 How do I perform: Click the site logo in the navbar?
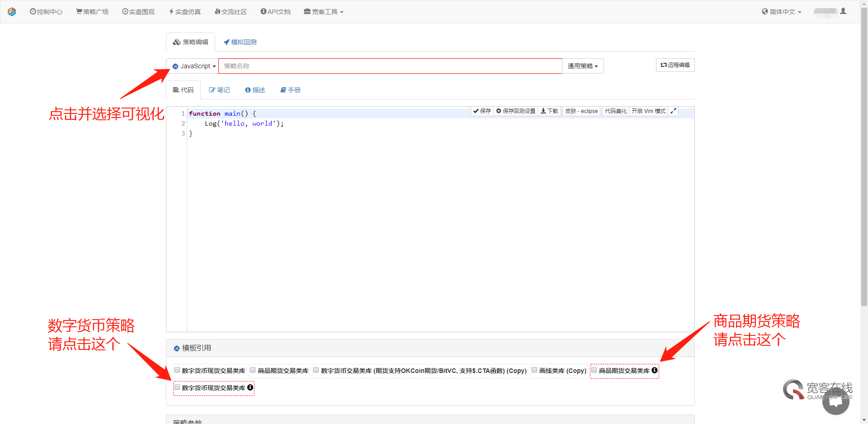pos(12,12)
